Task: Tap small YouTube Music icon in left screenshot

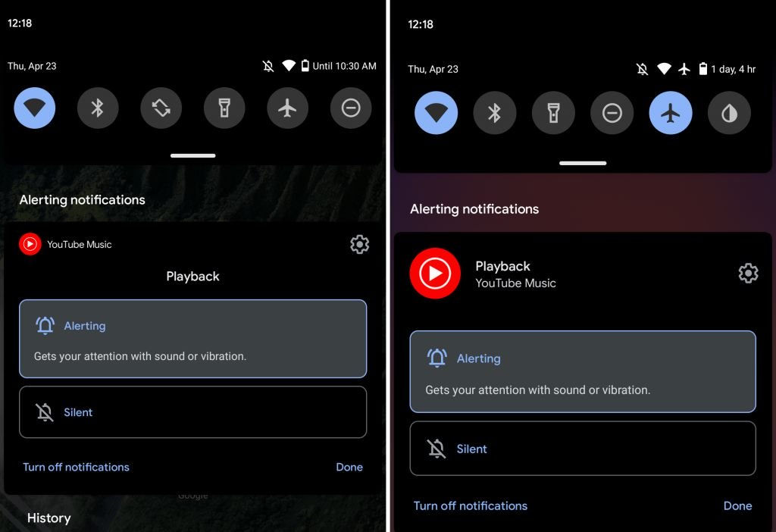Action: pos(30,244)
